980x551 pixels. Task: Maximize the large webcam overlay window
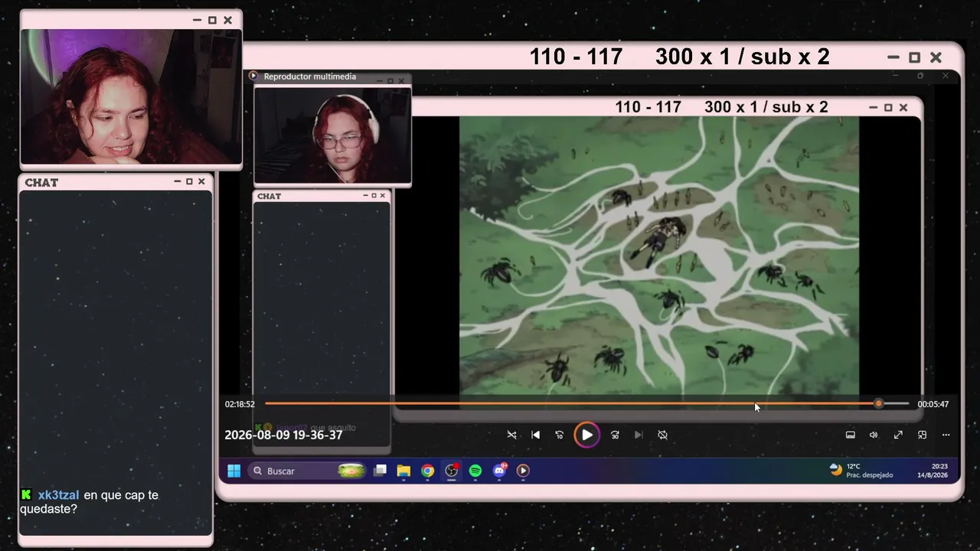(x=212, y=20)
